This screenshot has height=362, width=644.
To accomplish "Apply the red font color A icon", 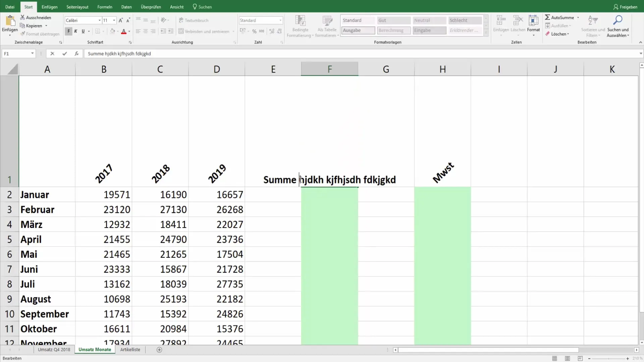I will pyautogui.click(x=124, y=32).
